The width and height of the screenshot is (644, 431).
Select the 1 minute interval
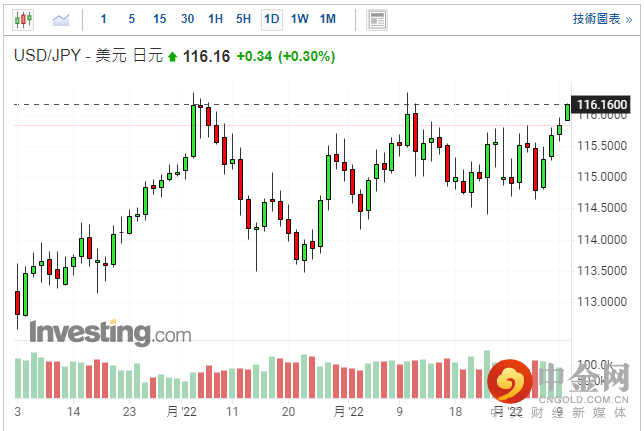coord(104,19)
